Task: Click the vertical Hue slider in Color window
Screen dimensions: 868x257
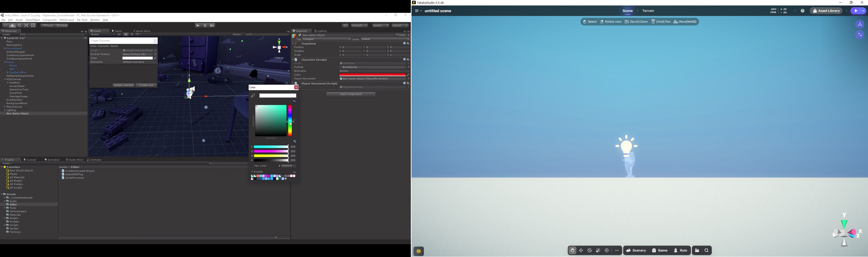Action: click(x=290, y=121)
